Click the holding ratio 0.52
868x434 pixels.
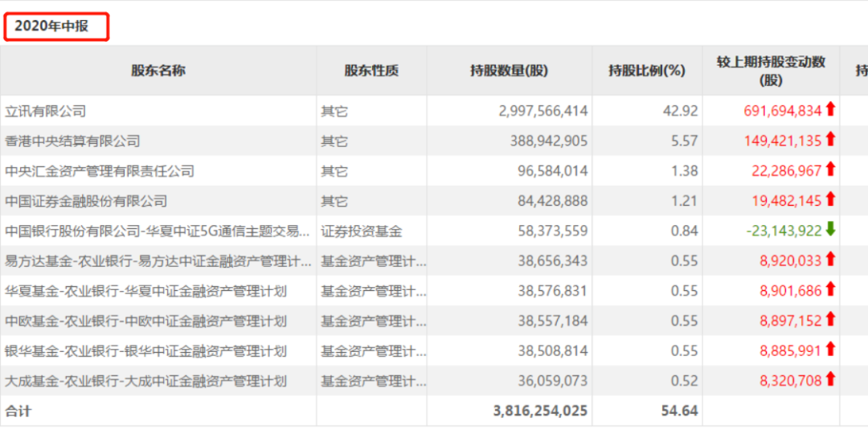tap(686, 381)
